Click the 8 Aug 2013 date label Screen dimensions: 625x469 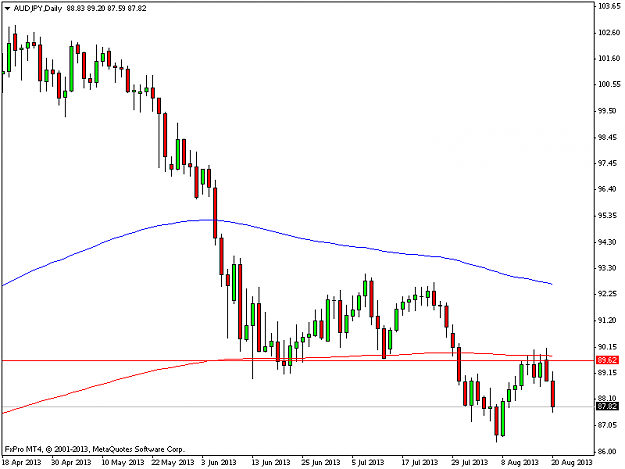point(520,462)
